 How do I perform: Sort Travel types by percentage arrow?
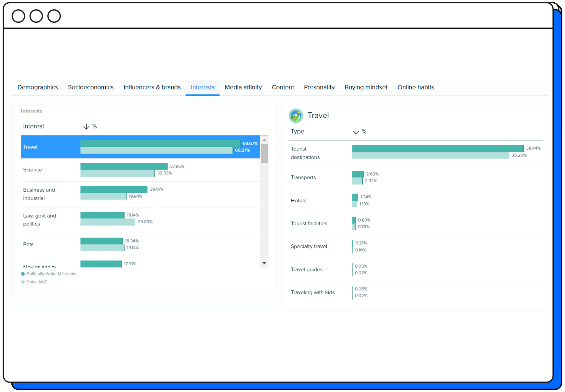point(356,132)
